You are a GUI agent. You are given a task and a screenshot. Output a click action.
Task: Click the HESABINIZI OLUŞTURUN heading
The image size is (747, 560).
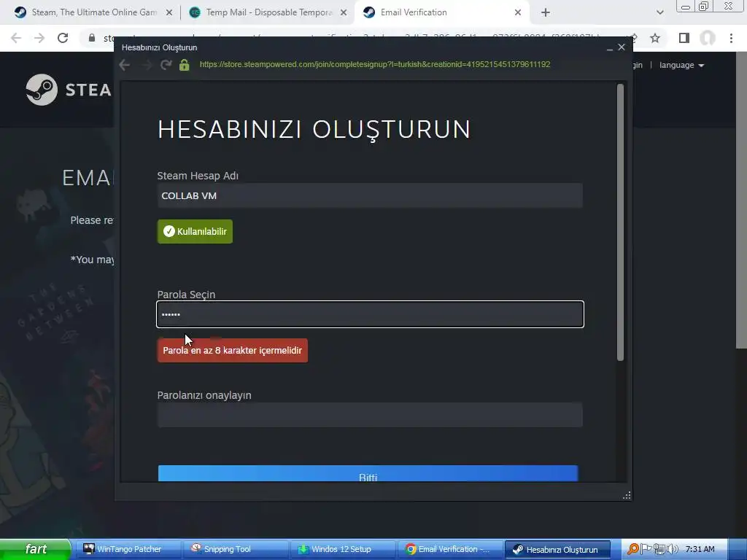pyautogui.click(x=314, y=129)
